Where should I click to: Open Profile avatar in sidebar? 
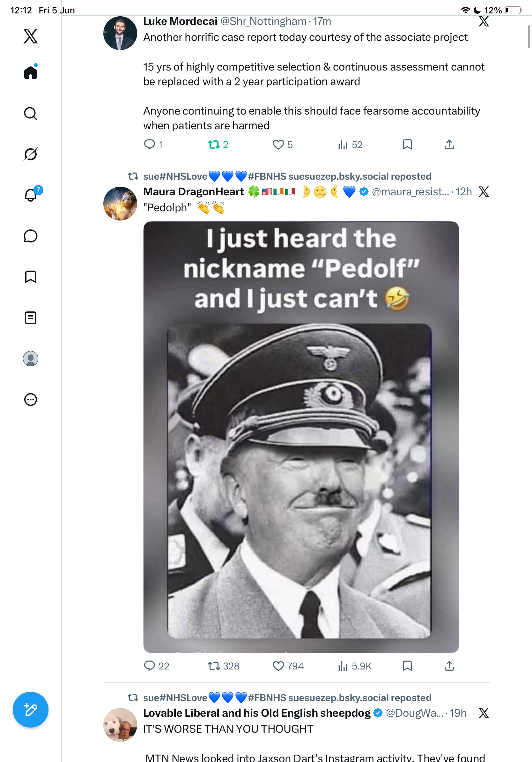31,359
